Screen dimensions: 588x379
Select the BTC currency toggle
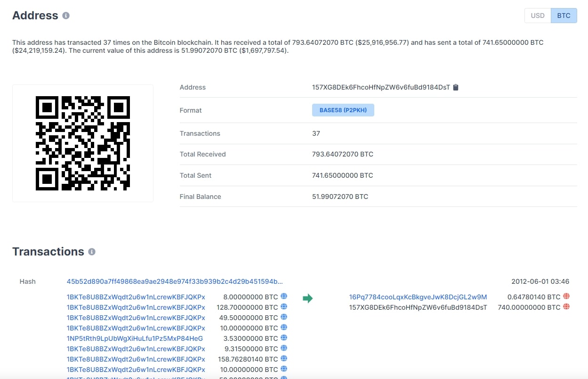click(x=564, y=16)
